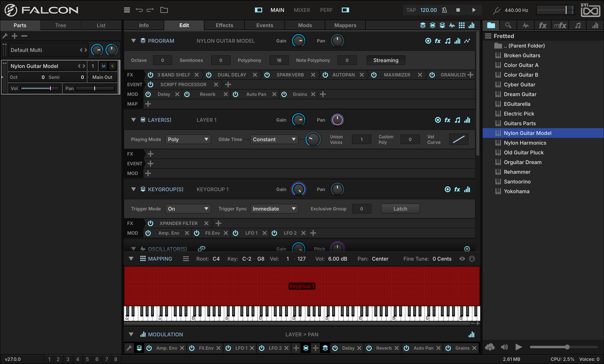
Task: Switch to the List tab
Action: click(x=101, y=25)
